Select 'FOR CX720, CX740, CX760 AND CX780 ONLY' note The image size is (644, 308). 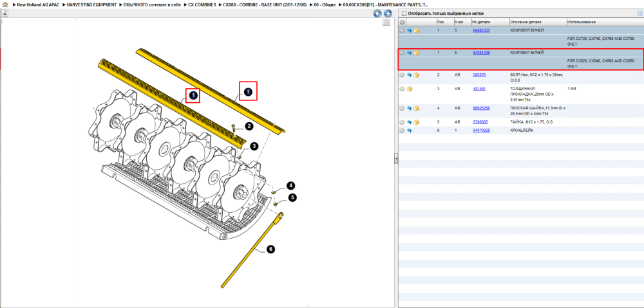coord(601,41)
